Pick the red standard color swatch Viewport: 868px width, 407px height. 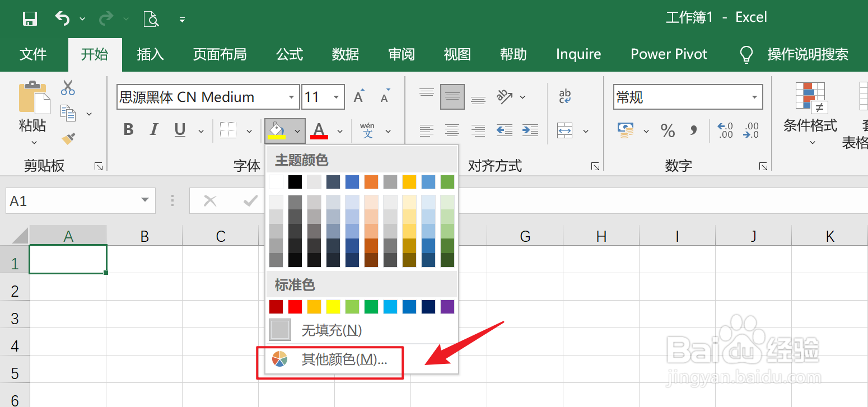[295, 306]
